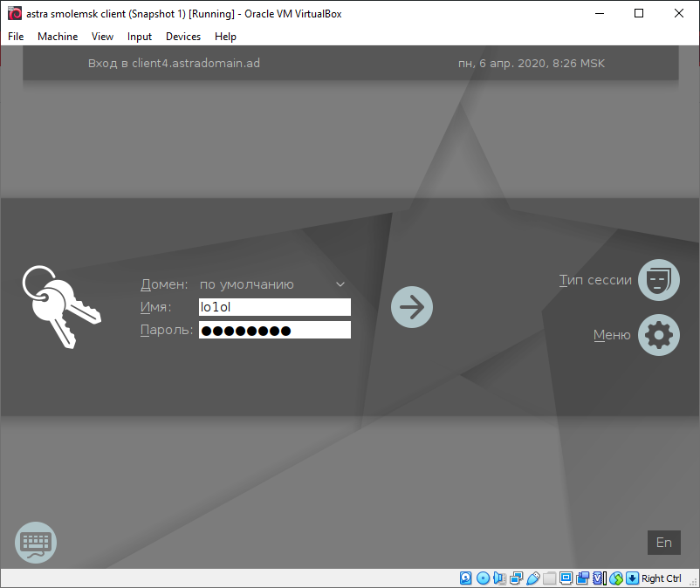Open the View menu
Viewport: 700px width, 588px height.
pos(102,37)
